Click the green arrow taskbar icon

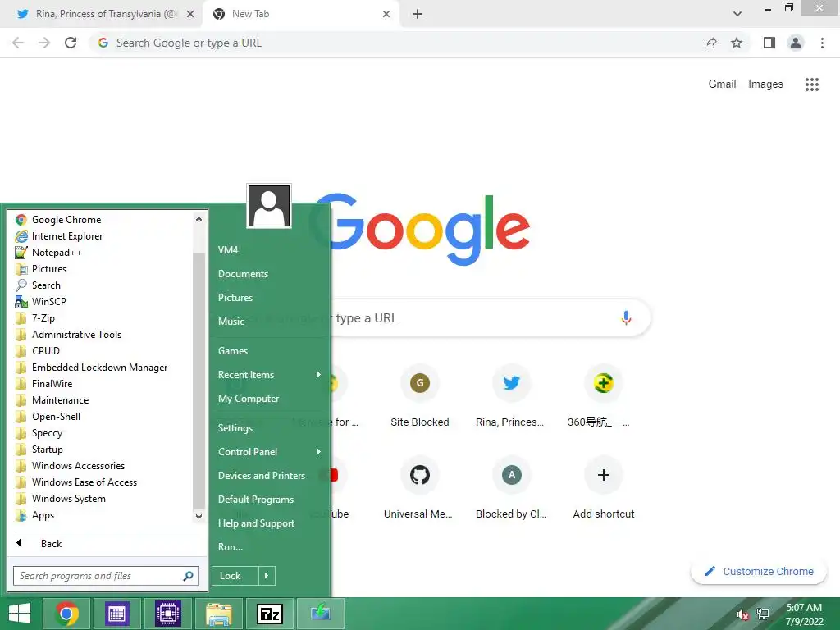point(321,614)
